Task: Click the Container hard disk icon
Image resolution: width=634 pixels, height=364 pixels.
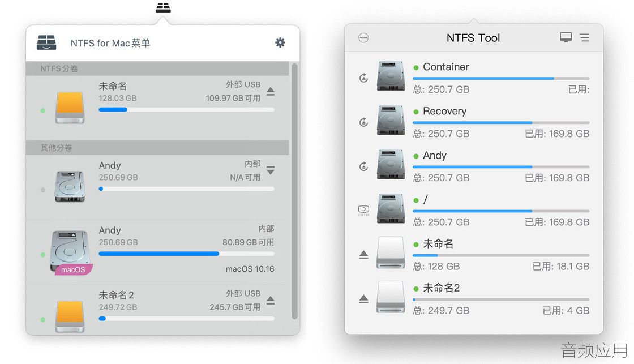Action: coord(391,76)
